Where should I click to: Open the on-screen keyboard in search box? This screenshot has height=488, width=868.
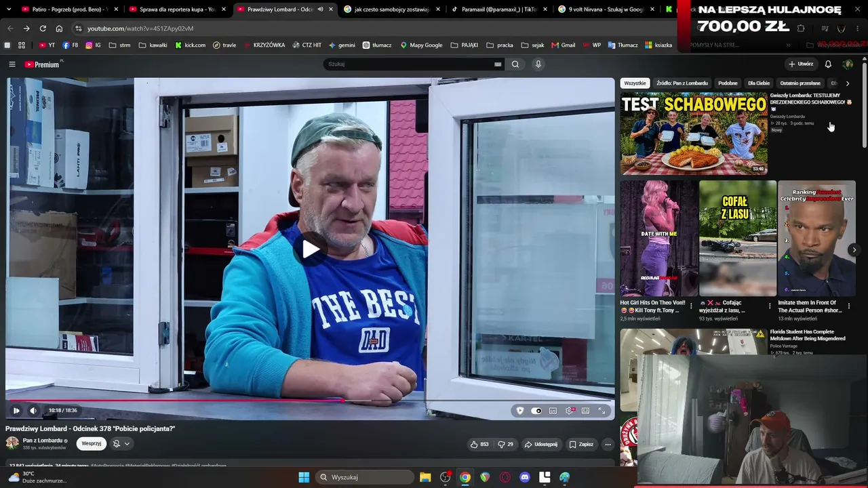pos(498,64)
